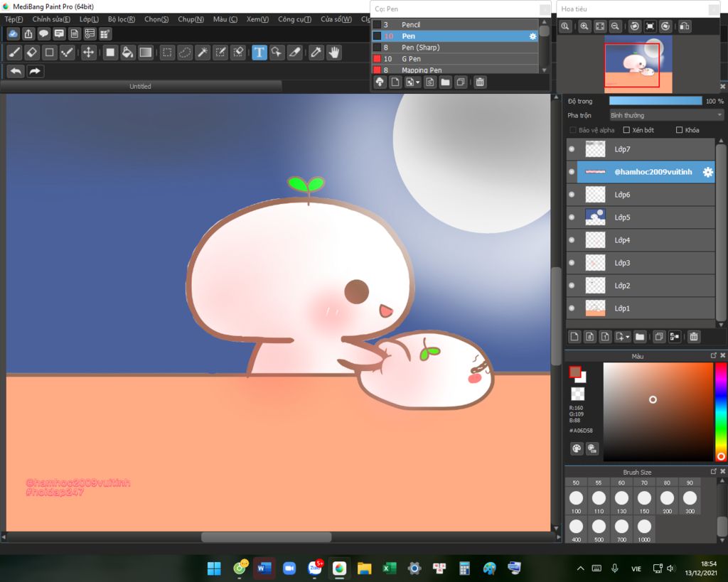Create a new layer folder
The width and height of the screenshot is (728, 582).
(640, 337)
